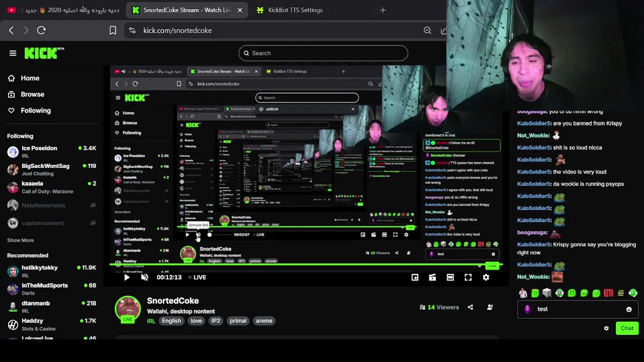Send the message with the Chat button

[627, 328]
